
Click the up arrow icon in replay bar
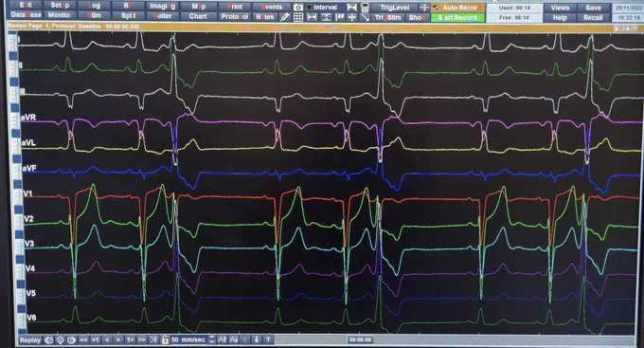pyautogui.click(x=245, y=339)
